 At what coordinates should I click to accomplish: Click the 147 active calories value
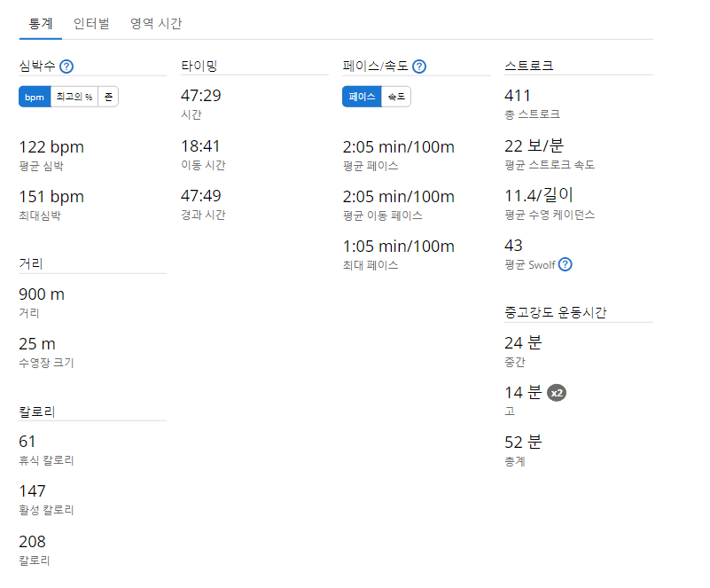32,491
